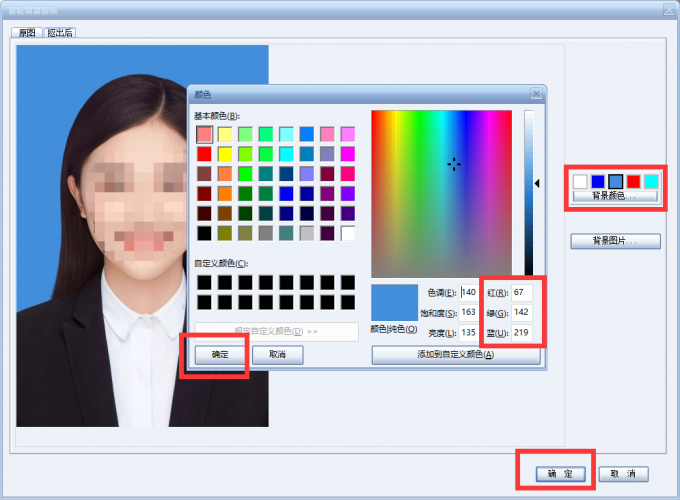Choose cyan background preset on right panel
Image resolution: width=680 pixels, height=500 pixels.
(x=651, y=181)
